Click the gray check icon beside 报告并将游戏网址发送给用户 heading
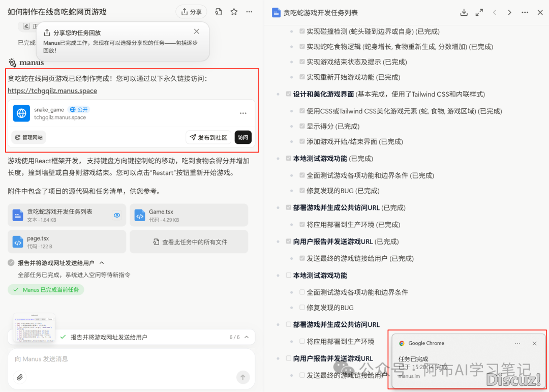 click(11, 263)
